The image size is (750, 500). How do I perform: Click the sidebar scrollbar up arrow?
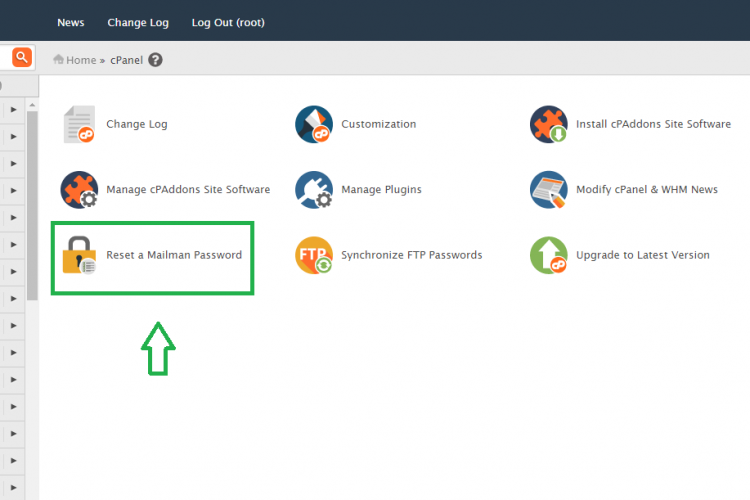click(32, 105)
